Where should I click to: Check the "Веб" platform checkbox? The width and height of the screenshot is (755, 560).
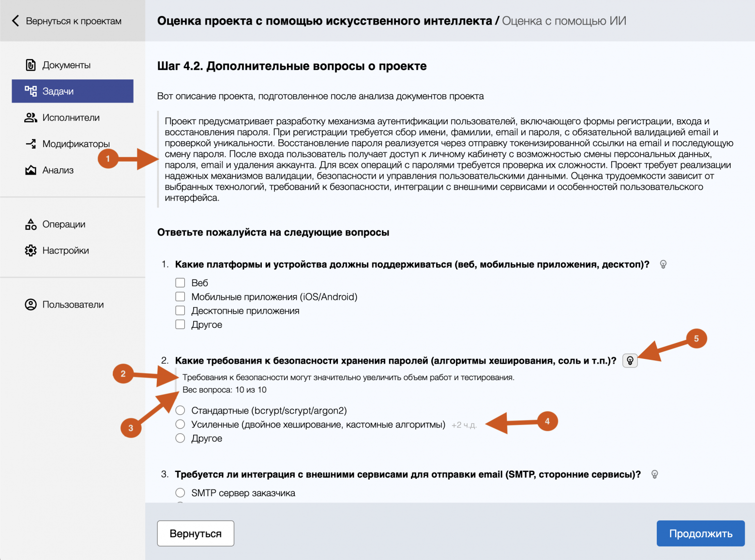pos(180,283)
